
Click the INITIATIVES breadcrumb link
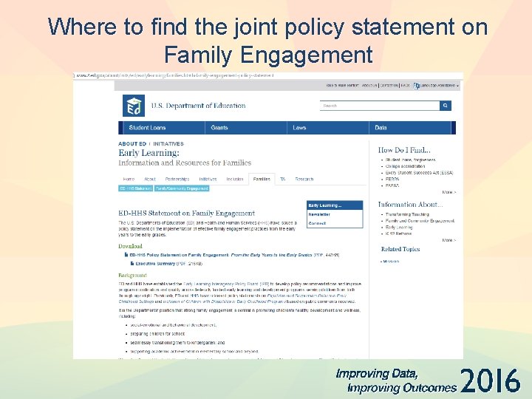(168, 144)
